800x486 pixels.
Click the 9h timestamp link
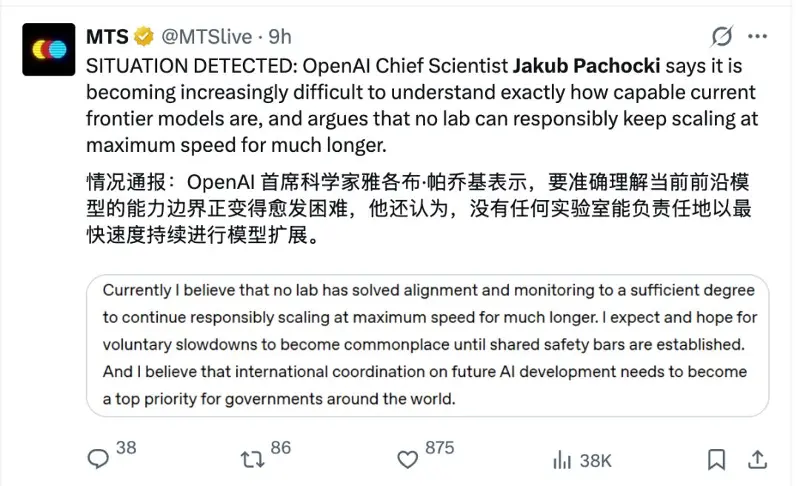[x=280, y=37]
